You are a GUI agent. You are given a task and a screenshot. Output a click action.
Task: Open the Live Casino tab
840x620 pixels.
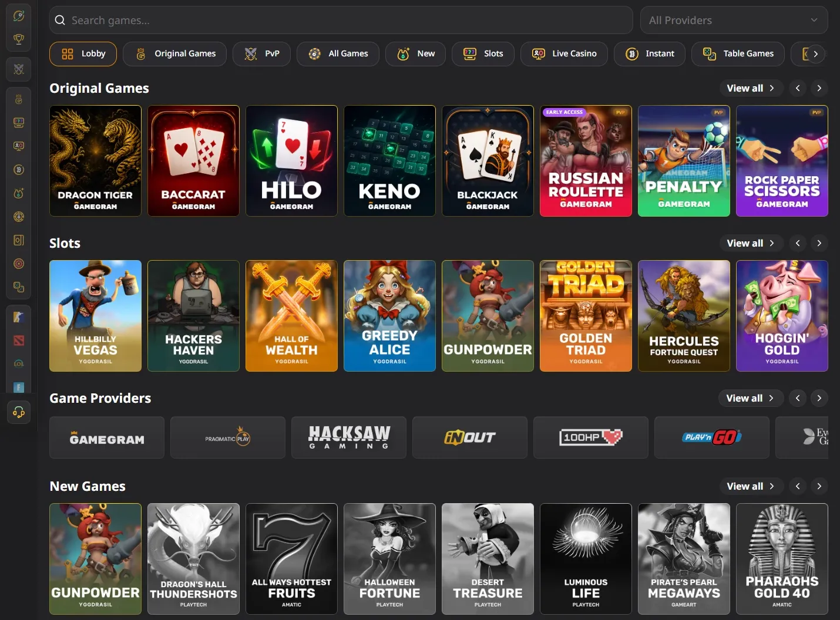564,54
